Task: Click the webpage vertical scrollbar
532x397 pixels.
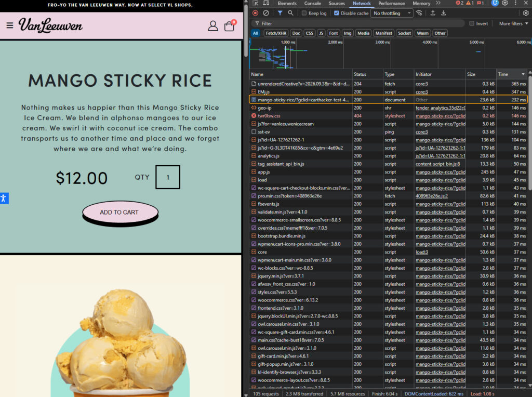Action: click(x=246, y=31)
